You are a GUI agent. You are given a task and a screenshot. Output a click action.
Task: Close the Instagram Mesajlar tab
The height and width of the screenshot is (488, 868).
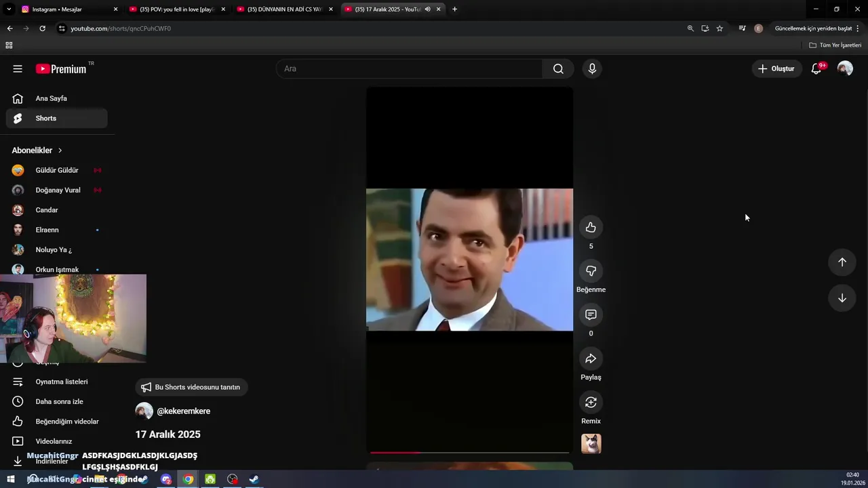(115, 9)
